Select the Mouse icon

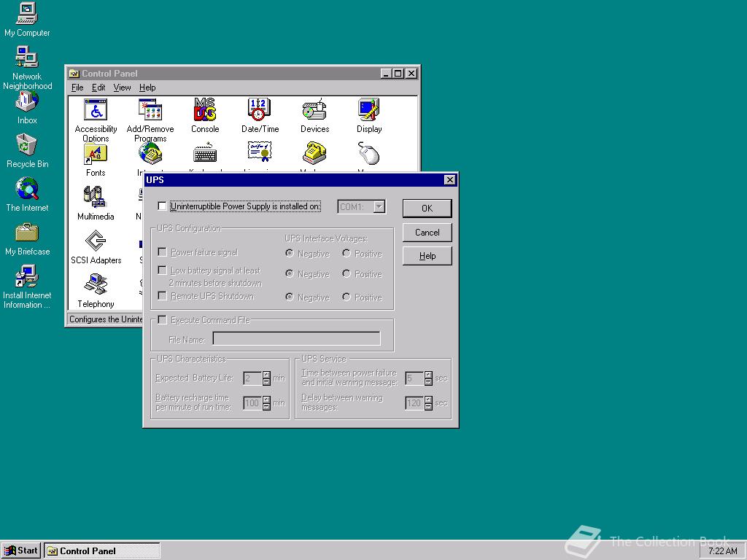369,153
